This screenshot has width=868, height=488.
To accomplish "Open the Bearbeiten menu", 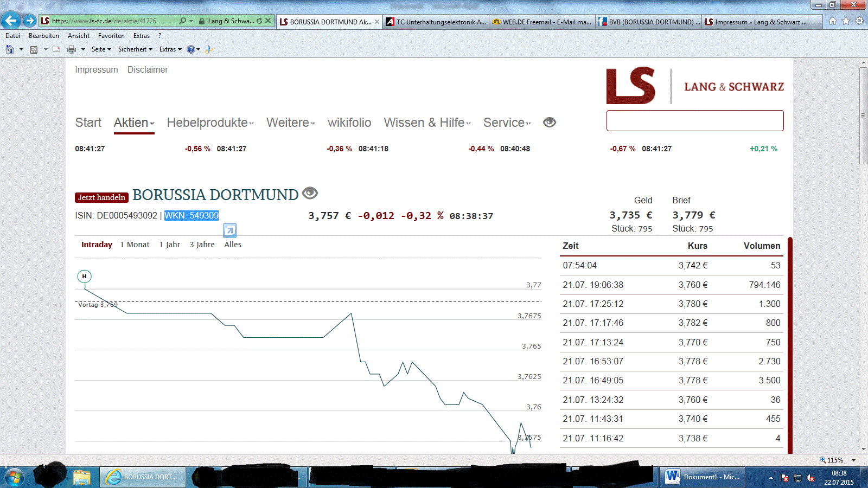I will 44,36.
